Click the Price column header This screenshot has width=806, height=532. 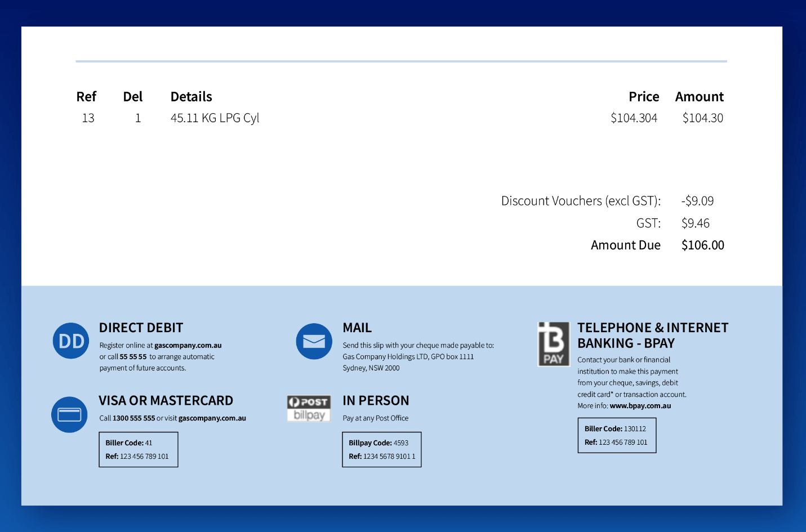[x=643, y=97]
